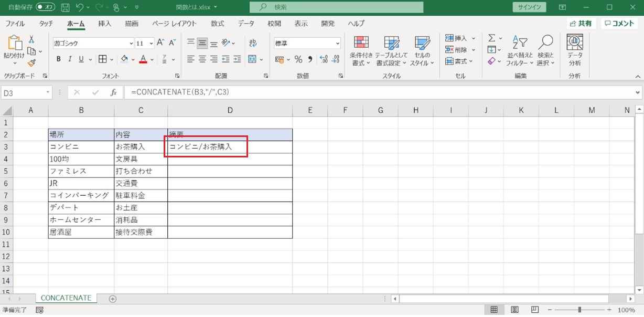The image size is (644, 317).
Task: Toggle bold formatting
Action: pyautogui.click(x=59, y=59)
